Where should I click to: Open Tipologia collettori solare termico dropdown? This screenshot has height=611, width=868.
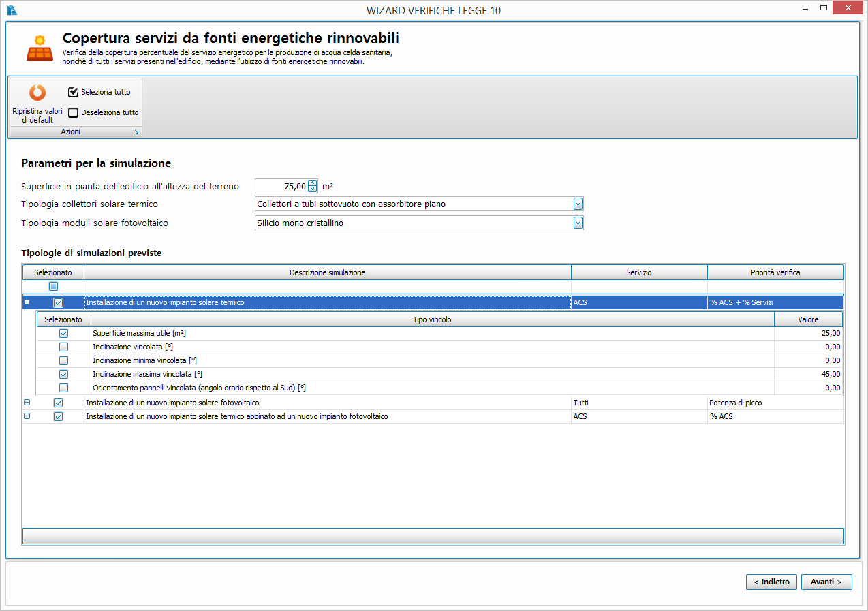pyautogui.click(x=578, y=204)
